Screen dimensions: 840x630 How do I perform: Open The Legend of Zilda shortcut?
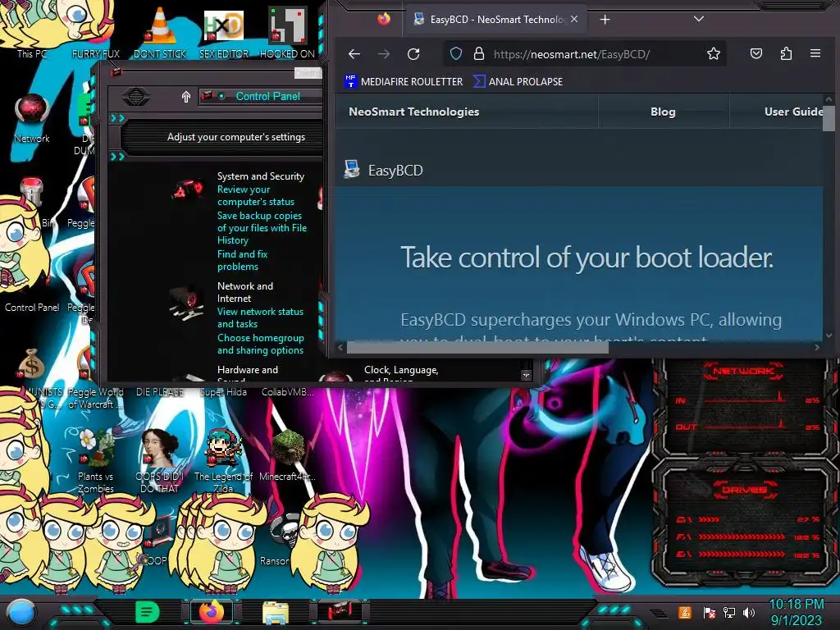point(223,461)
